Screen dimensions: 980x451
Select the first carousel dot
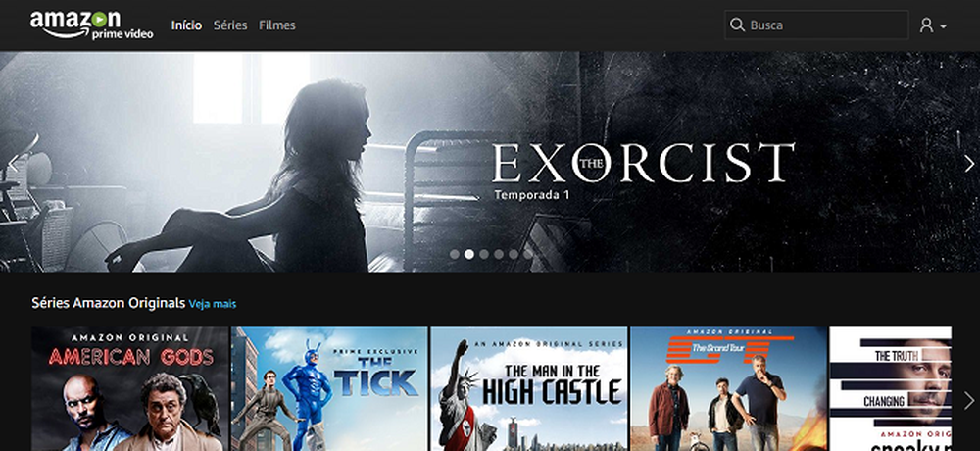(455, 254)
